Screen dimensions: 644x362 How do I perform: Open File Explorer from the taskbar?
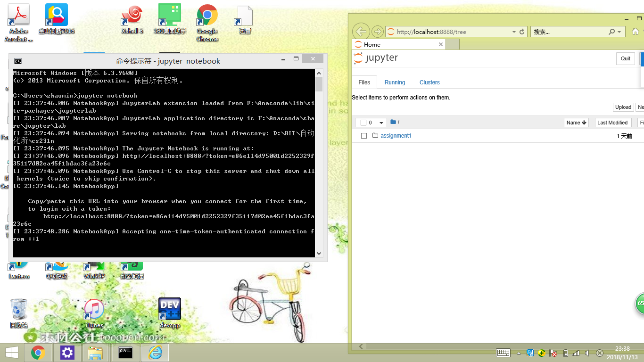tap(96, 353)
